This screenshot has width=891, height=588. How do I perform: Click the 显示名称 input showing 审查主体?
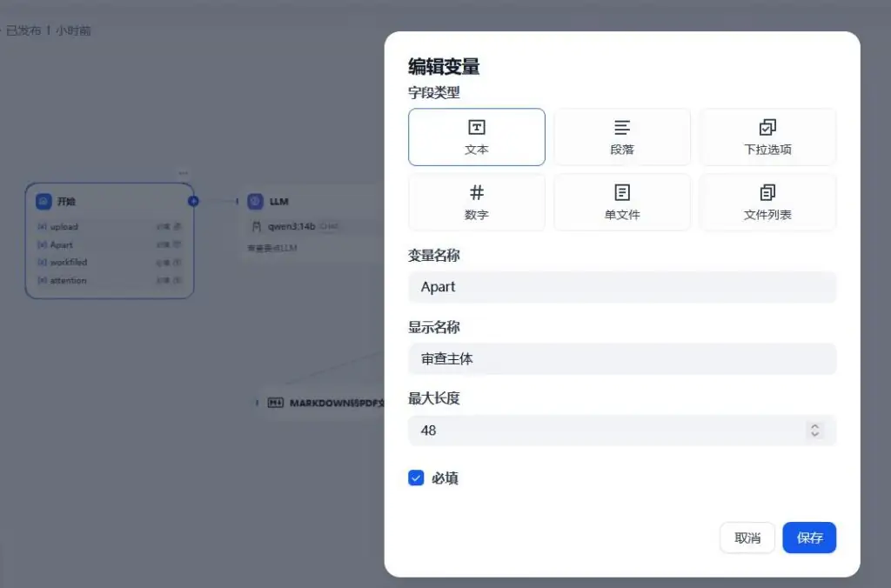(621, 358)
